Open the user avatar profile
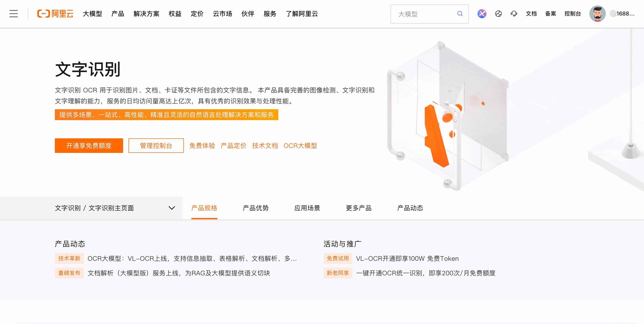The width and height of the screenshot is (644, 324). (x=597, y=14)
